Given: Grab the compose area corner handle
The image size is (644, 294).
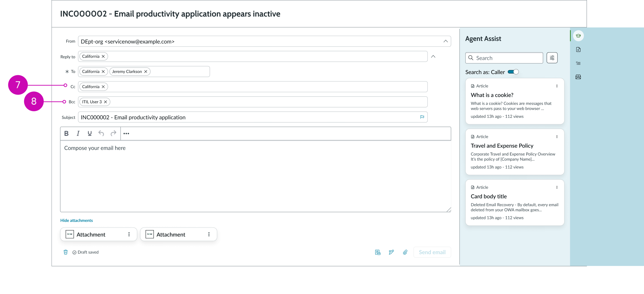Looking at the screenshot, I should 448,210.
